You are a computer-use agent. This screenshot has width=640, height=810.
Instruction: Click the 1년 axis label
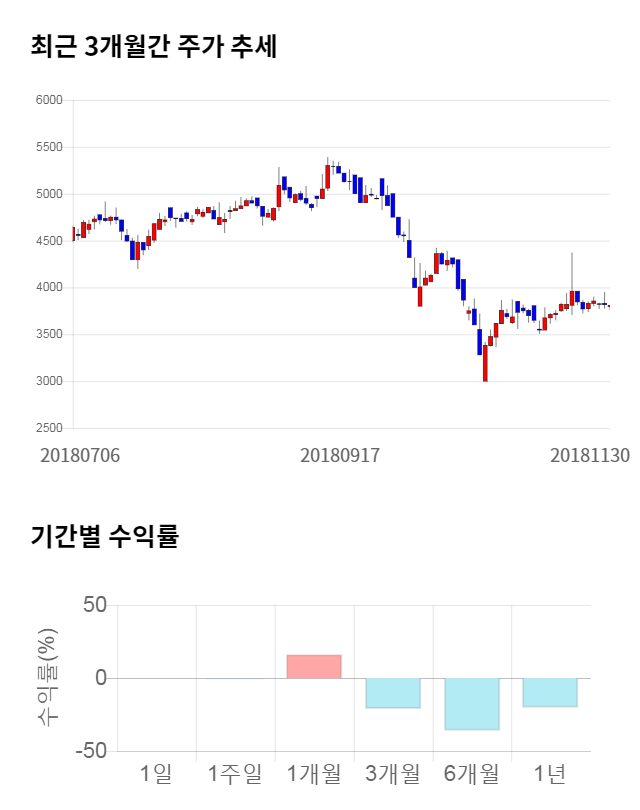point(550,772)
